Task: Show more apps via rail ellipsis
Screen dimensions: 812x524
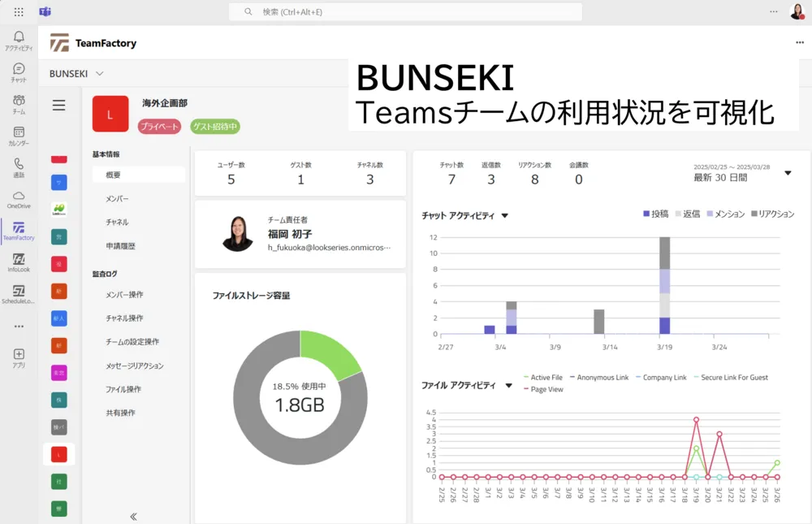Action: pyautogui.click(x=19, y=326)
